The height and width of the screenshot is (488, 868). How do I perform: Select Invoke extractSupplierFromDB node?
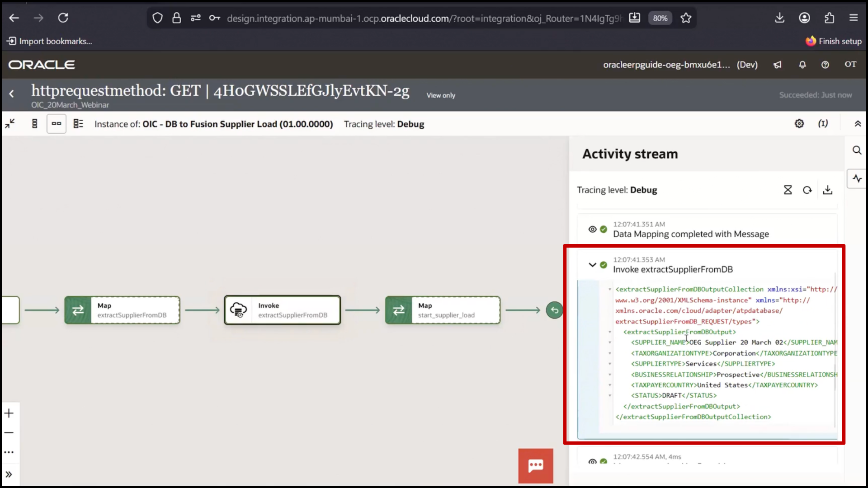coord(283,310)
